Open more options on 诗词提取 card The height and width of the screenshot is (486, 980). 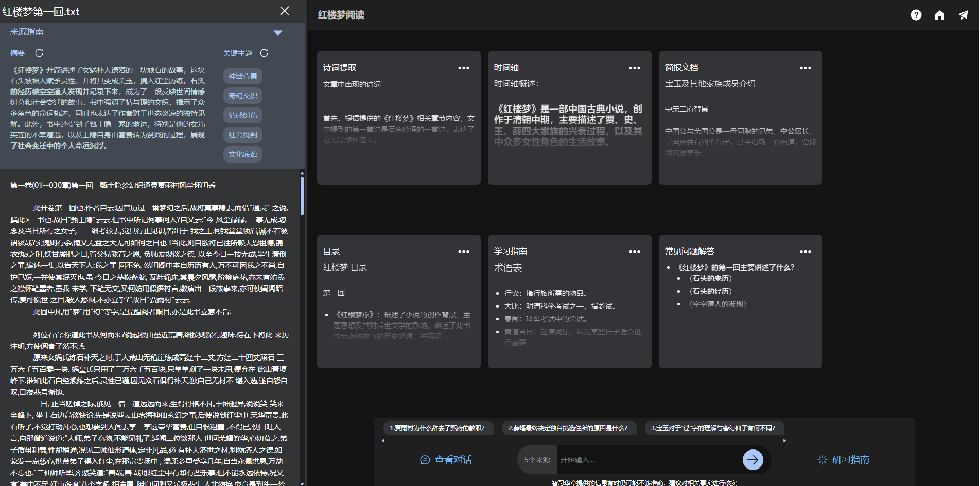(464, 68)
